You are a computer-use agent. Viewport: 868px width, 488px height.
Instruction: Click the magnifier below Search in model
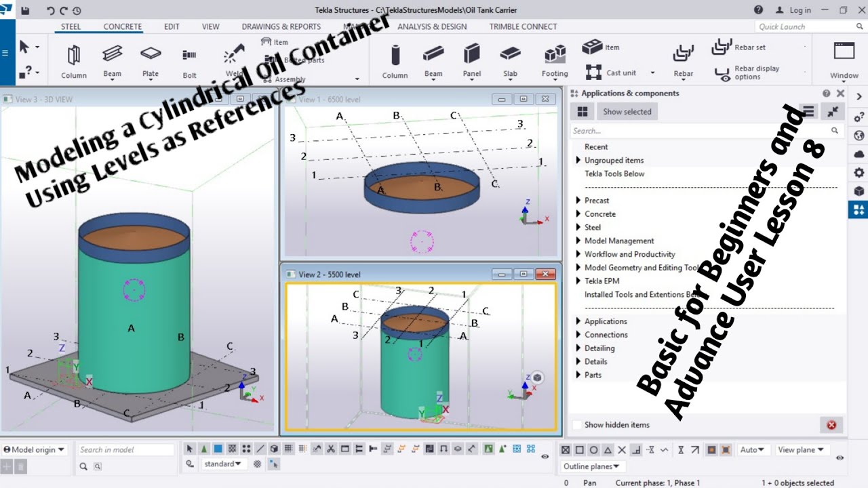83,466
